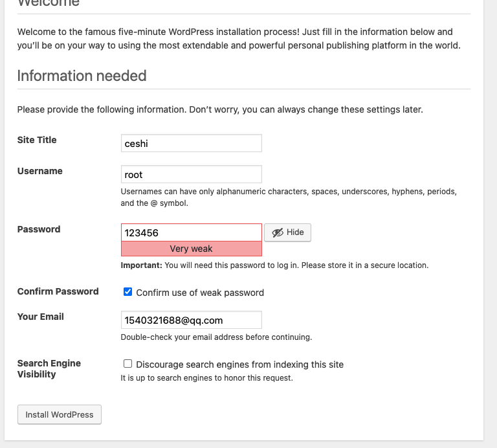Click the Username field containing root
The image size is (497, 448).
(191, 174)
